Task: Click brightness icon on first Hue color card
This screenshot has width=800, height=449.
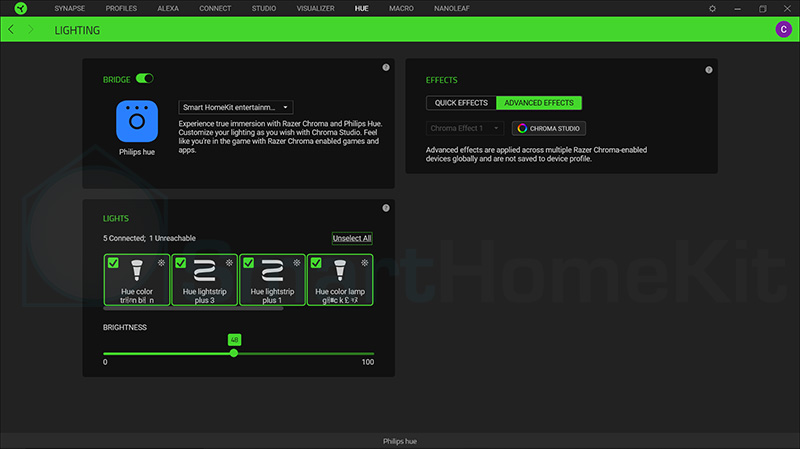Action: click(161, 263)
